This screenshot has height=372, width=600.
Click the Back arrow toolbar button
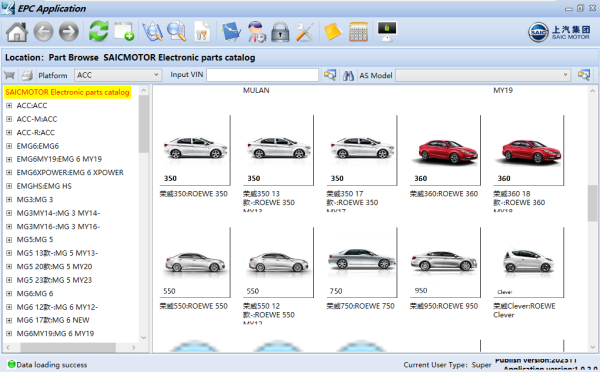click(x=43, y=32)
